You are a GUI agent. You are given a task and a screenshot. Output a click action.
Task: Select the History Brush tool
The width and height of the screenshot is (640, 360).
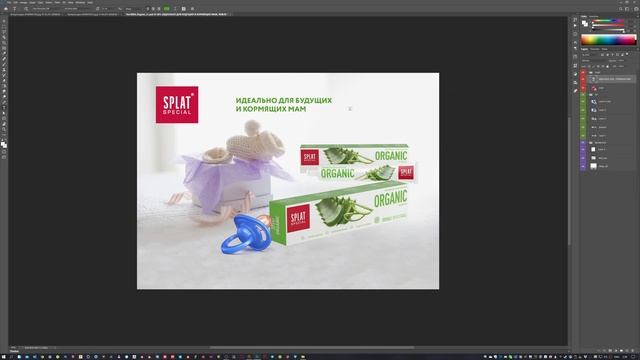(4, 75)
